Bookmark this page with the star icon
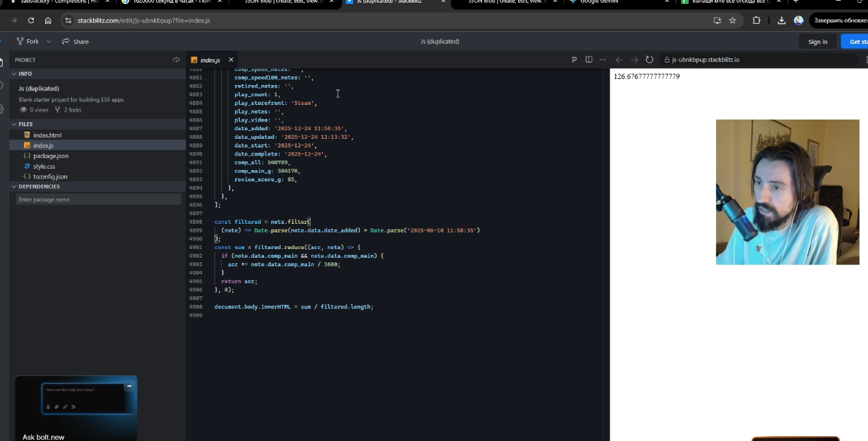The height and width of the screenshot is (441, 868). point(733,21)
